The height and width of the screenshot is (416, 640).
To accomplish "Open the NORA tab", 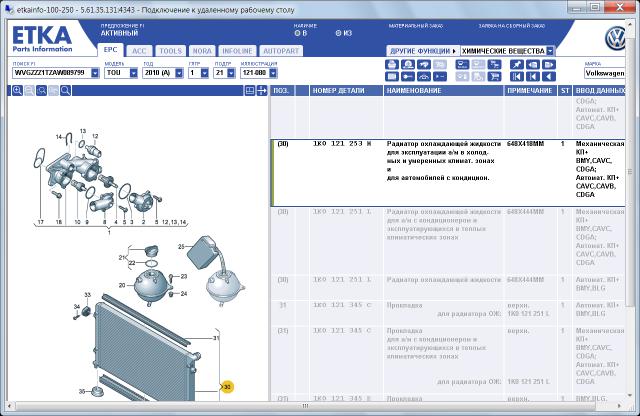I will pyautogui.click(x=202, y=51).
